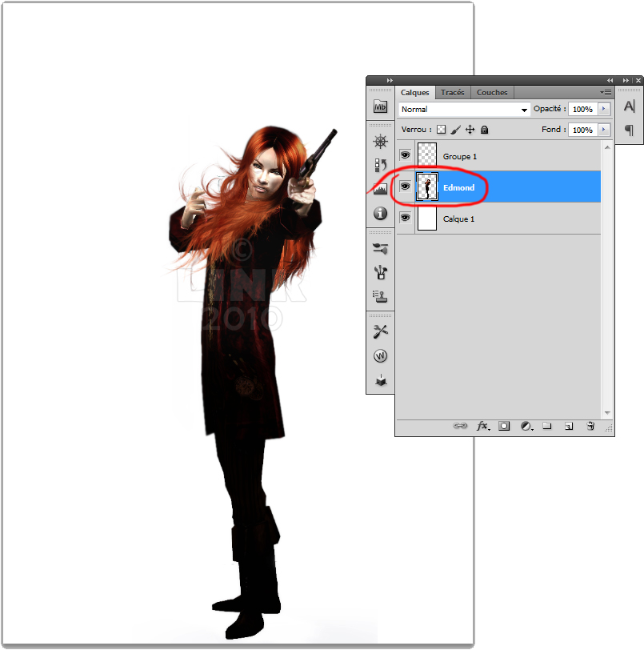Open the Navigator ship wheel panel icon

380,142
